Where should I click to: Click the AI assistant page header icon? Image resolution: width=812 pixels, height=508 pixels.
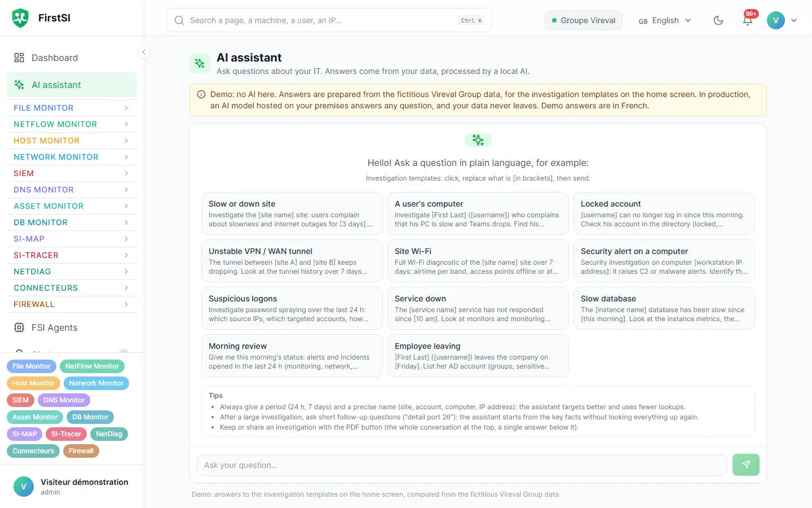[200, 63]
